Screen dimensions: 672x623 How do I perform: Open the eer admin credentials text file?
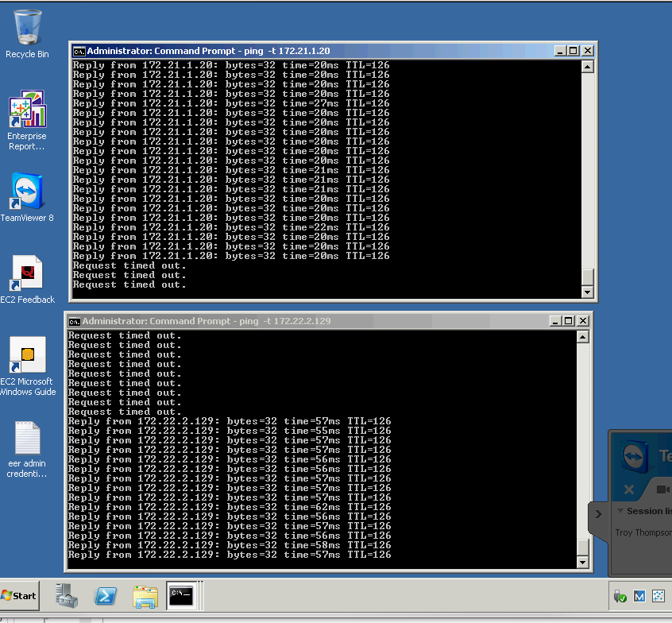[x=27, y=449]
